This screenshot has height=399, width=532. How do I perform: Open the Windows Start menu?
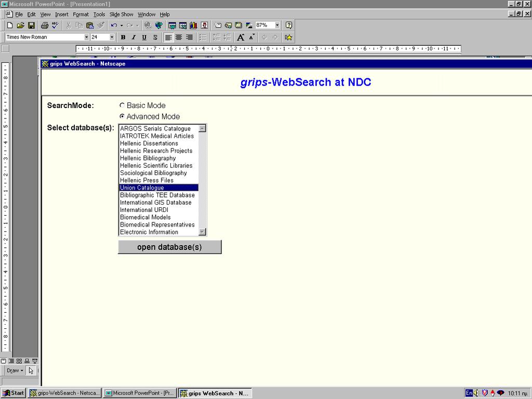(x=13, y=393)
